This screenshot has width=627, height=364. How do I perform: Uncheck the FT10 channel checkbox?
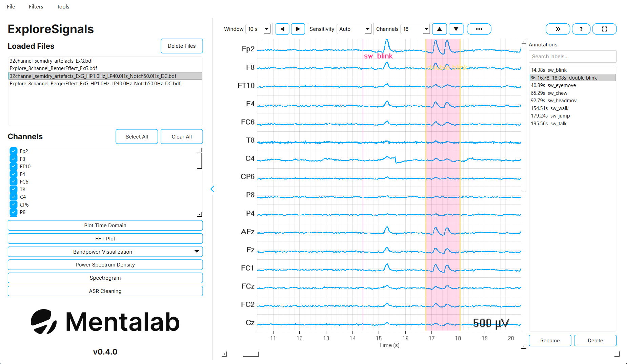point(14,166)
